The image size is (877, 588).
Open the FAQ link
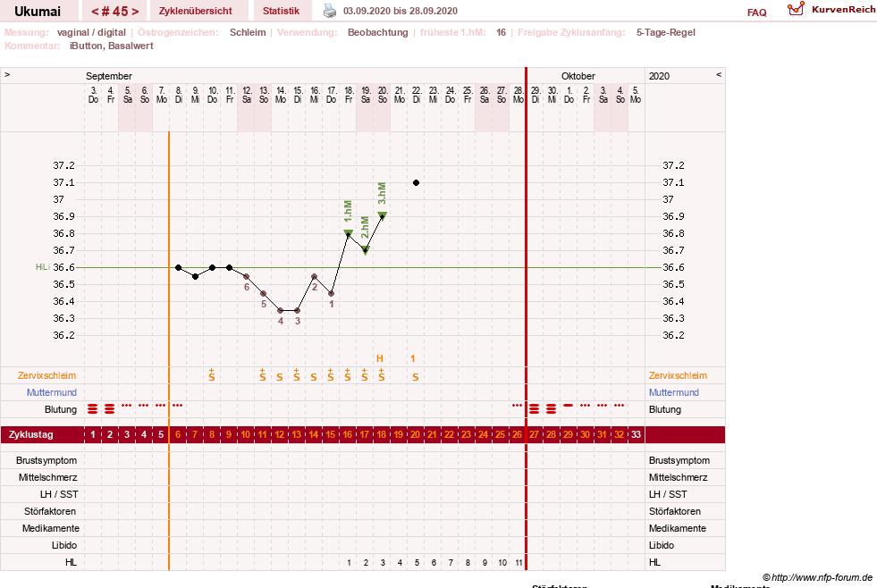(x=756, y=13)
